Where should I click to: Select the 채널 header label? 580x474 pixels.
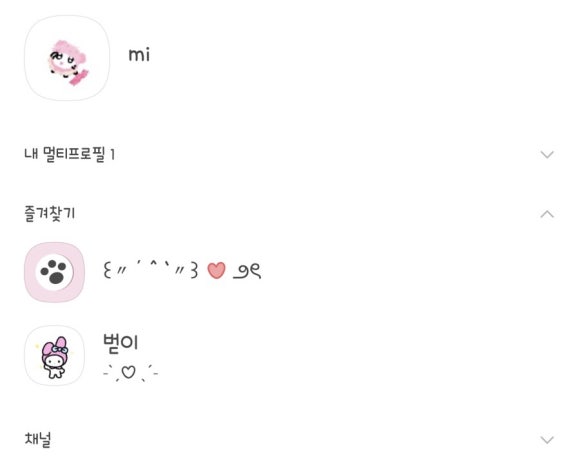38,439
